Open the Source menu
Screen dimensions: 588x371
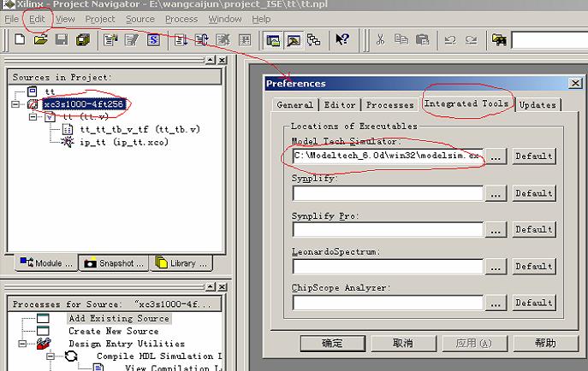click(140, 19)
